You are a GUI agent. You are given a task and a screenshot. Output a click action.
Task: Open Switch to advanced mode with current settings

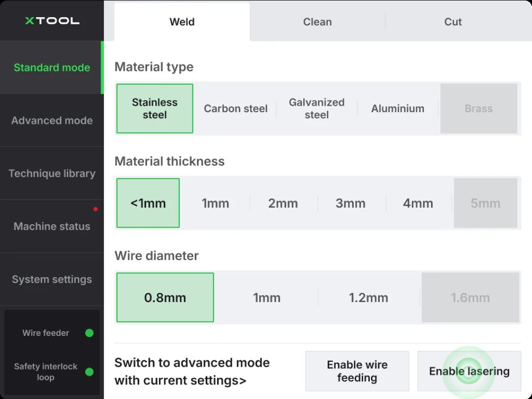(x=192, y=372)
